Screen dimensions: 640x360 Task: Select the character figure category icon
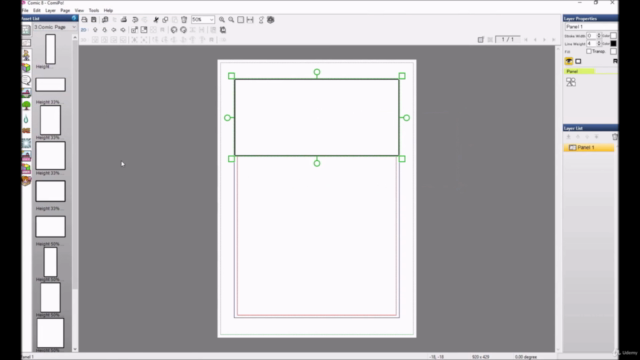click(x=26, y=55)
